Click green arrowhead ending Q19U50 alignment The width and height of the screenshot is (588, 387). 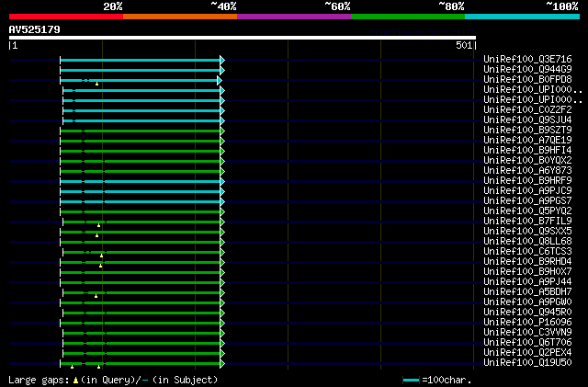(222, 364)
